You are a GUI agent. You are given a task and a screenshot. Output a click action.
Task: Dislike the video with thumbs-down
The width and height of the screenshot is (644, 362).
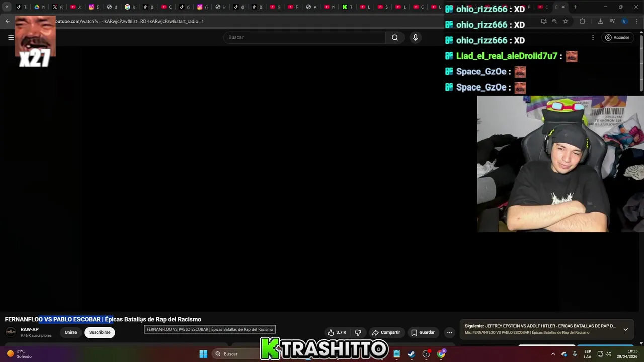[x=358, y=332]
